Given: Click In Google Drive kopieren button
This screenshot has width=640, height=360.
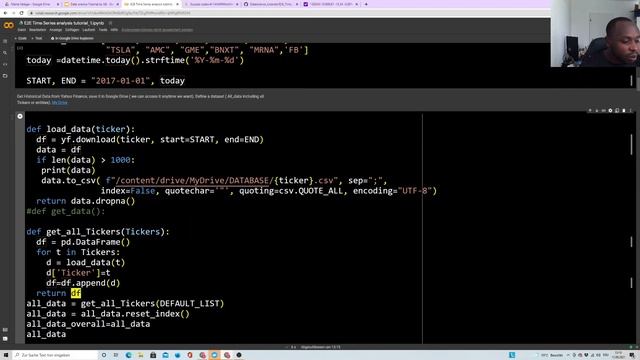Looking at the screenshot, I should [72, 38].
